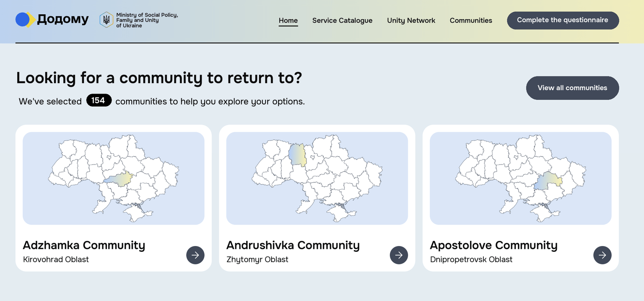This screenshot has width=644, height=301.
Task: Select the Andrushivka Community title
Action: (x=293, y=245)
